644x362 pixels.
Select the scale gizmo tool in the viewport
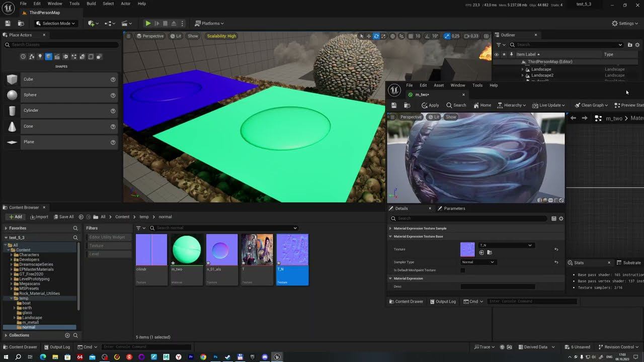[383, 36]
